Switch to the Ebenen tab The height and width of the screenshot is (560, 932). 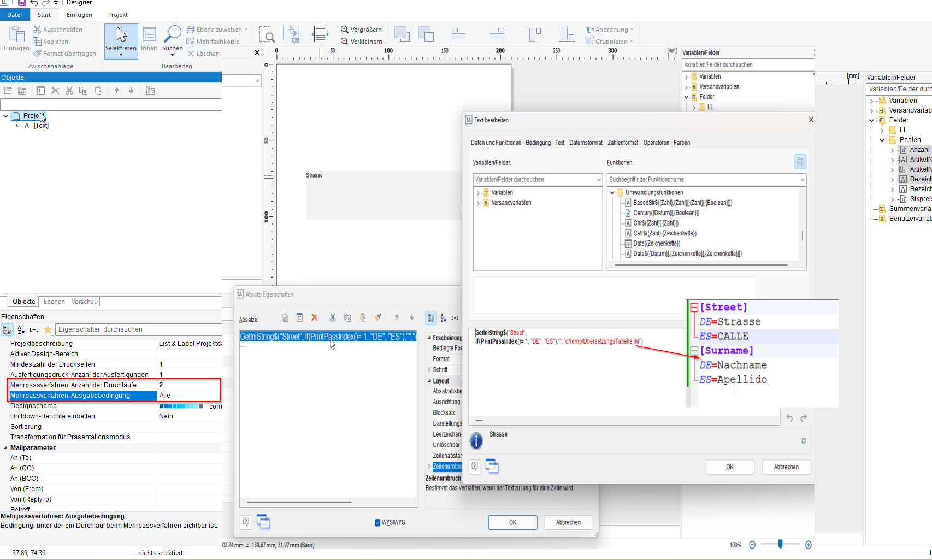click(54, 302)
